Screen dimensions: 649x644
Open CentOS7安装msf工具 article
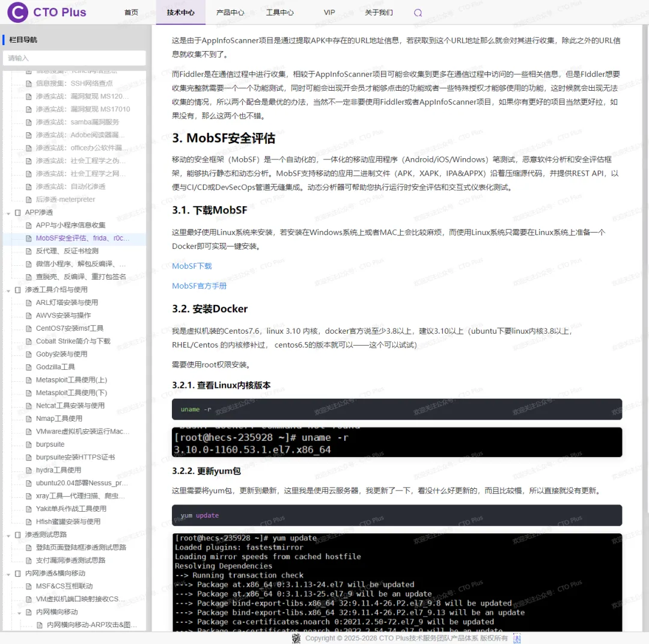(x=70, y=328)
